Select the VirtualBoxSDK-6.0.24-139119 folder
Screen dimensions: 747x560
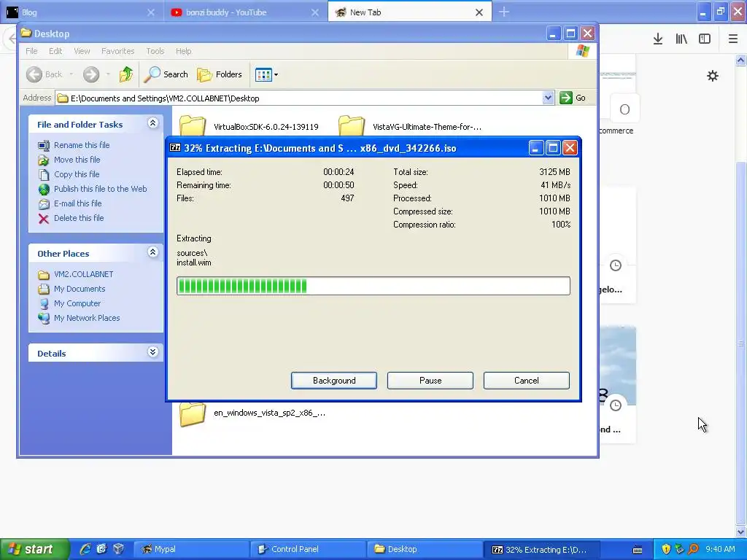[x=249, y=127]
